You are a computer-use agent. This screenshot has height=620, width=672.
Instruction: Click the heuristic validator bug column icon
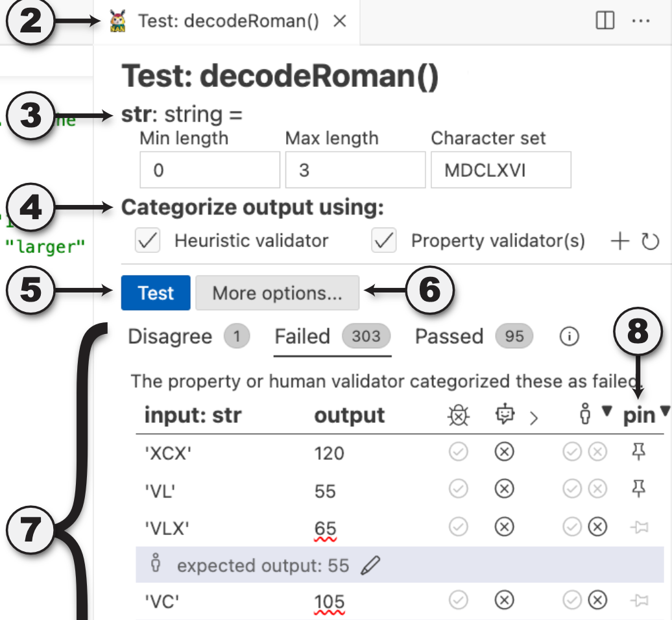459,415
